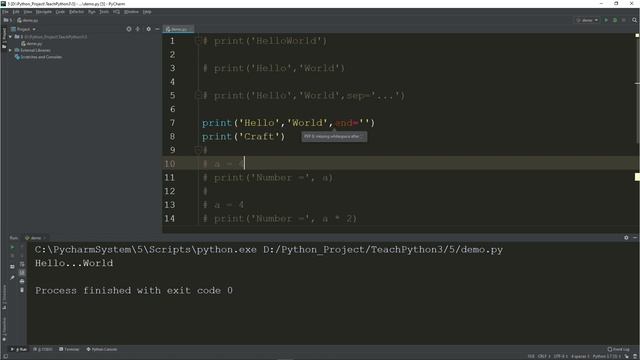Open the Run menu
Screen dimensions: 640x360
point(91,12)
